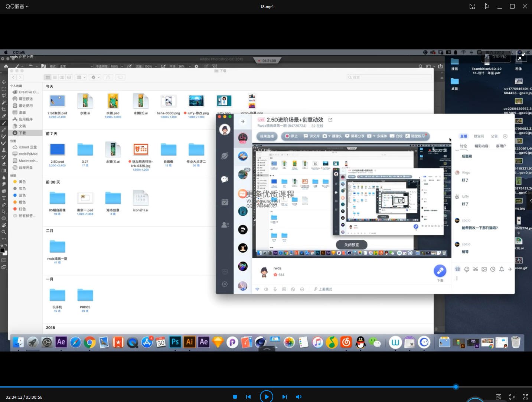Click the shrink arrows icon in the video
The height and width of the screenshot is (402, 532).
pos(522,56)
